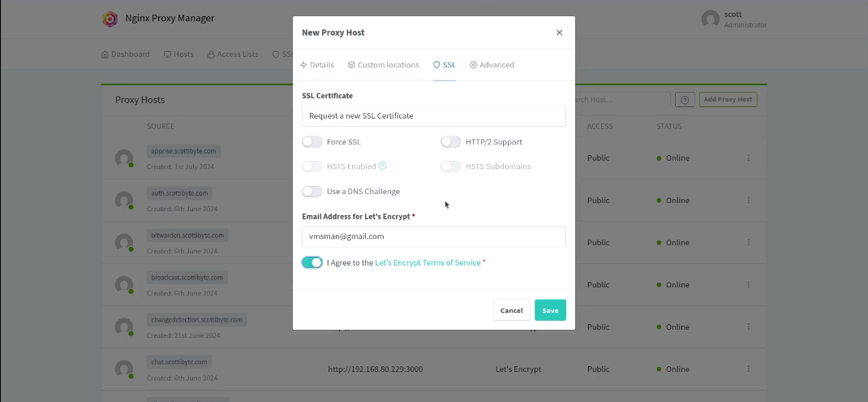Switch to the Advanced tab
The height and width of the screenshot is (402, 868).
pos(492,65)
